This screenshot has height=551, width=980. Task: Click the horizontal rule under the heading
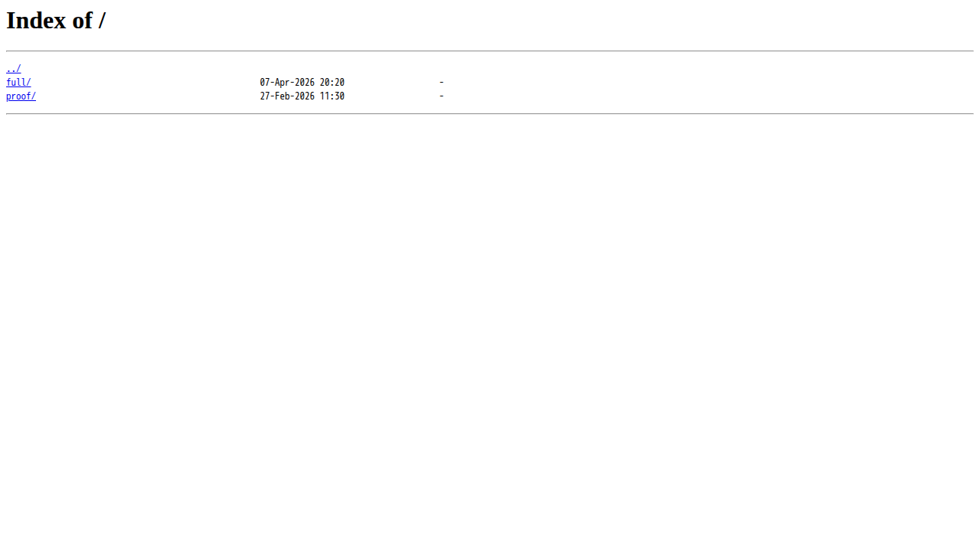click(x=490, y=51)
